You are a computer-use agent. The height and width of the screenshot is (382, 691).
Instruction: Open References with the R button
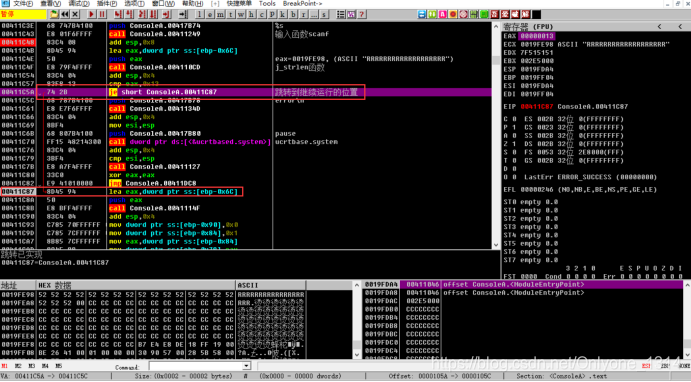(x=304, y=15)
